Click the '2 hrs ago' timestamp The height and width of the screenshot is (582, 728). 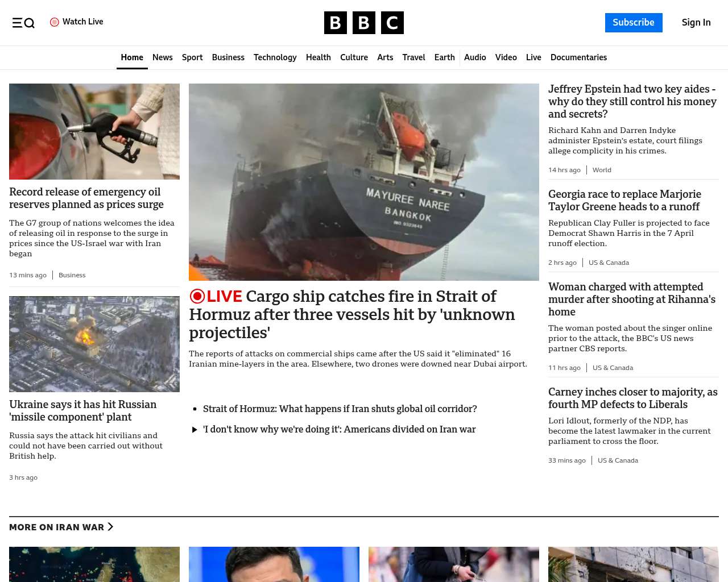coord(562,263)
